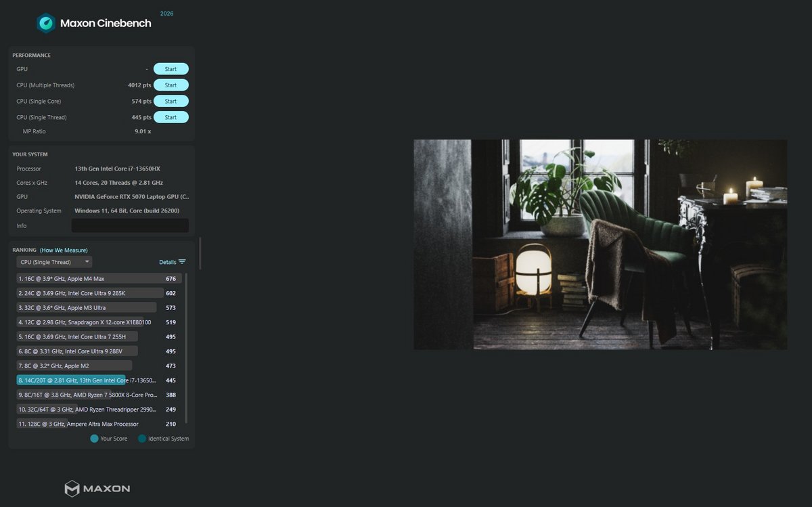Screen dimensions: 812x507
Task: Click the PERFORMANCE section heading
Action: tap(31, 56)
